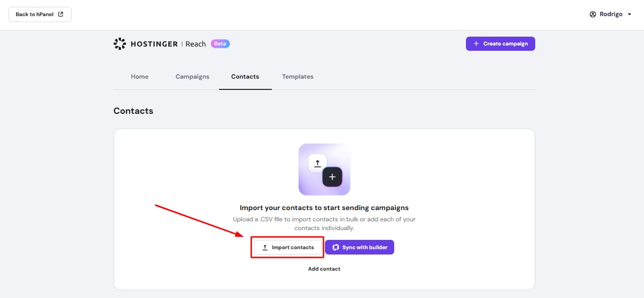644x298 pixels.
Task: Click the dark plus tile in the illustration
Action: pos(332,177)
